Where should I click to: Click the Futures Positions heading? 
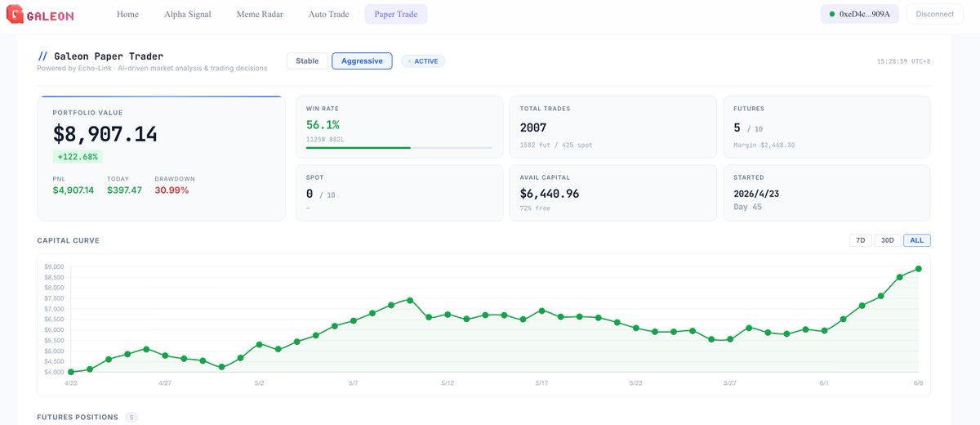pos(78,418)
